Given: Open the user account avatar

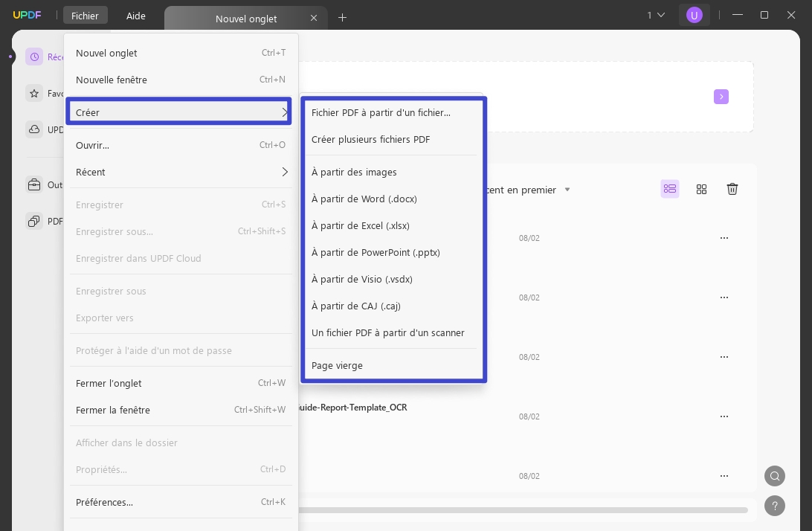Looking at the screenshot, I should point(694,15).
